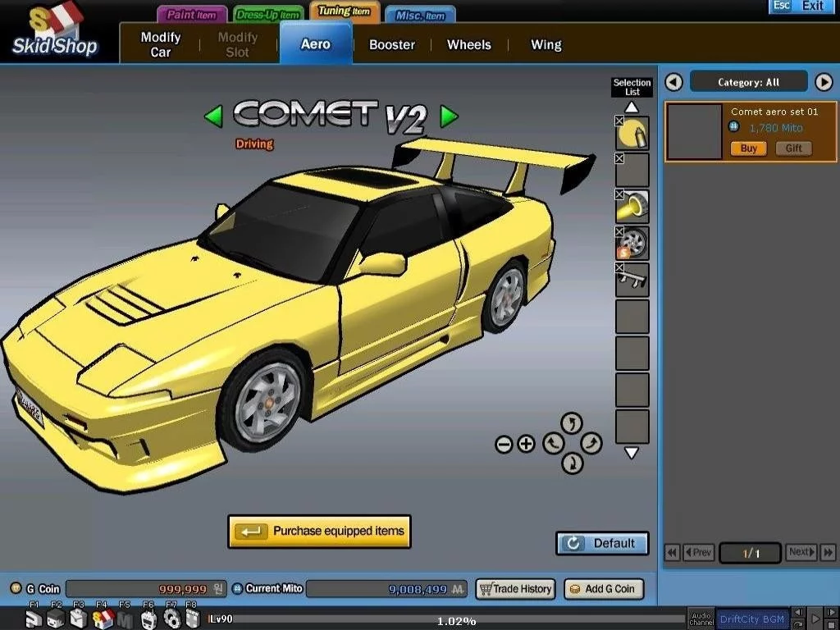
Task: Click Purchase equipped items button
Action: [319, 532]
